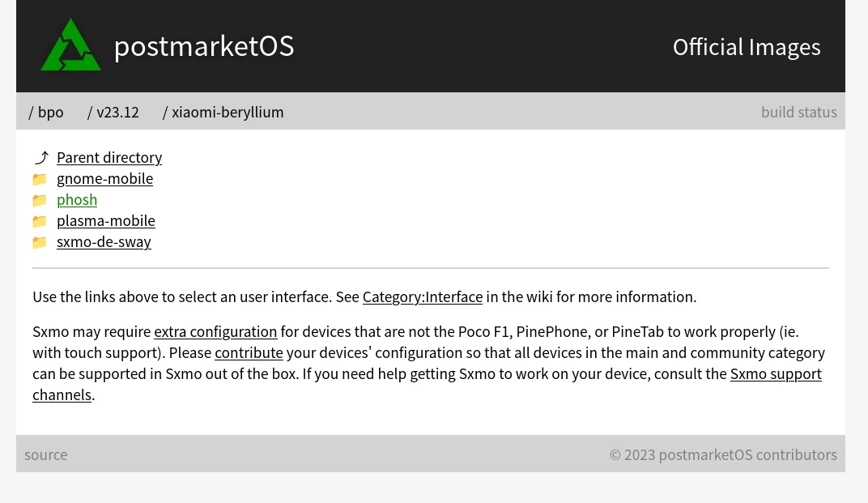Open the gnome-mobile folder link
This screenshot has height=503, width=868.
(104, 179)
